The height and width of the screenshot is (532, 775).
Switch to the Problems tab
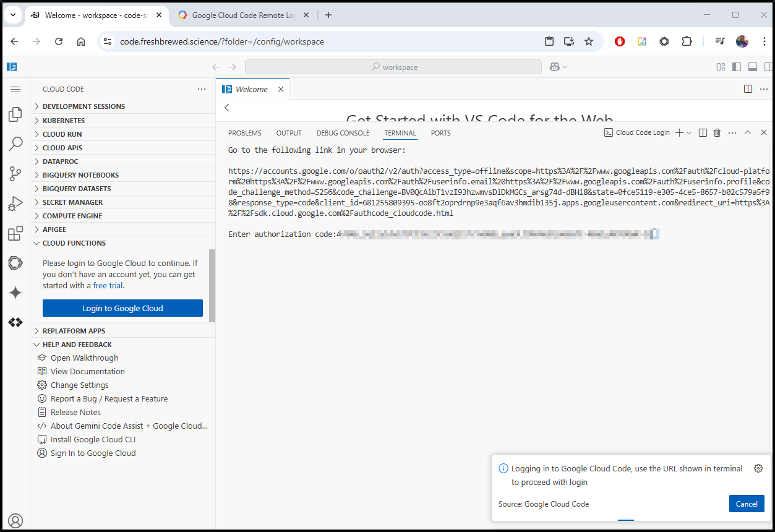pyautogui.click(x=245, y=133)
